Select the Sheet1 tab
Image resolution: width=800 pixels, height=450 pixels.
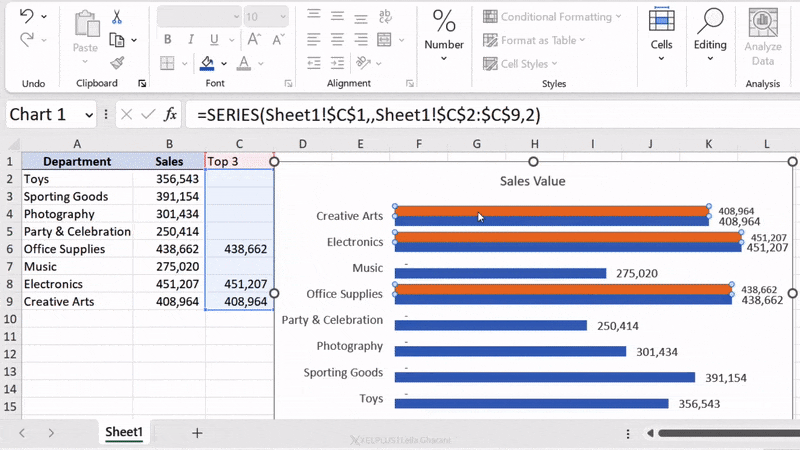click(x=124, y=432)
